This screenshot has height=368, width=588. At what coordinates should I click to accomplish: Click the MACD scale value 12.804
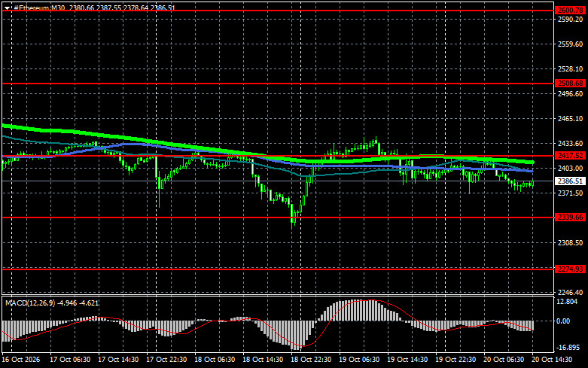[567, 302]
